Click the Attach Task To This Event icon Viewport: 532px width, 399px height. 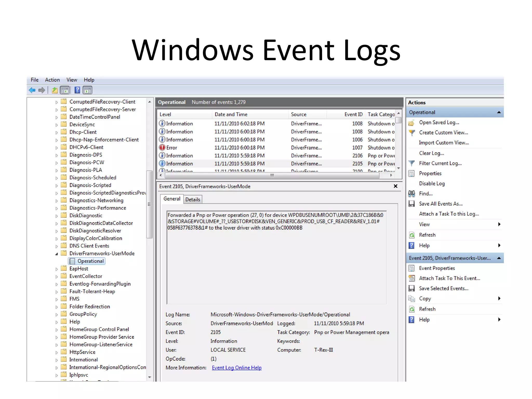411,278
